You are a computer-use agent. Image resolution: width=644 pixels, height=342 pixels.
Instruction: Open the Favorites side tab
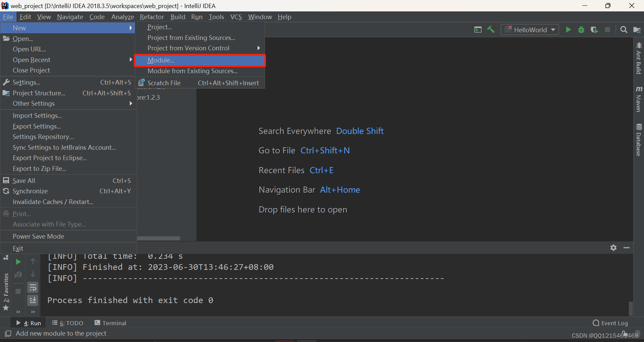click(6, 292)
